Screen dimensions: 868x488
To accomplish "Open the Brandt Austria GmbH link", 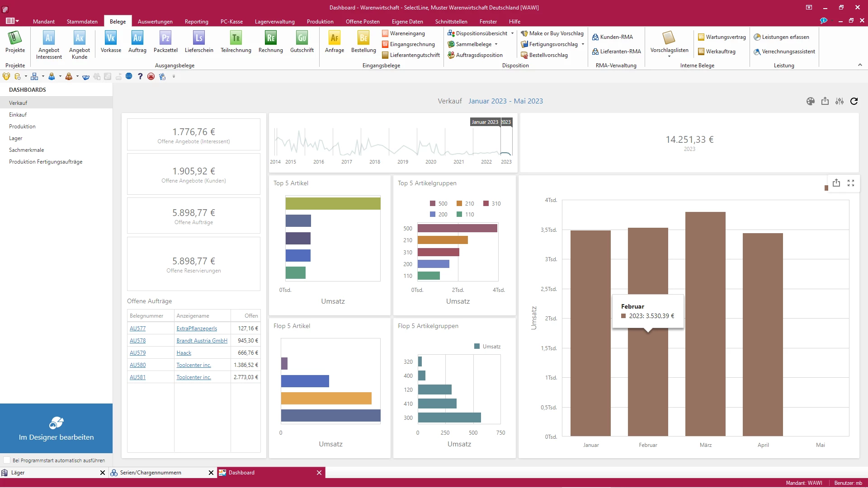I will [x=202, y=341].
